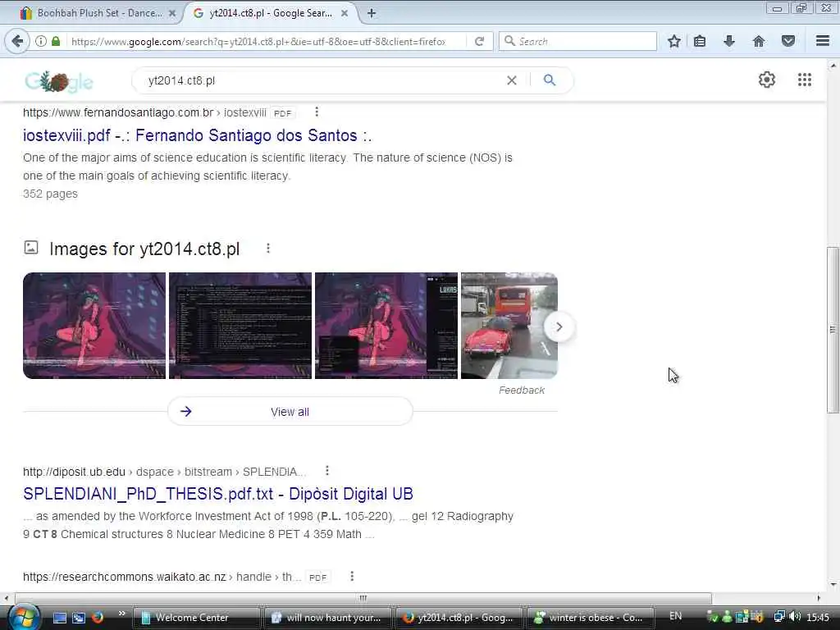Switch to Welcome Center taskbar window
840x630 pixels.
(x=195, y=618)
